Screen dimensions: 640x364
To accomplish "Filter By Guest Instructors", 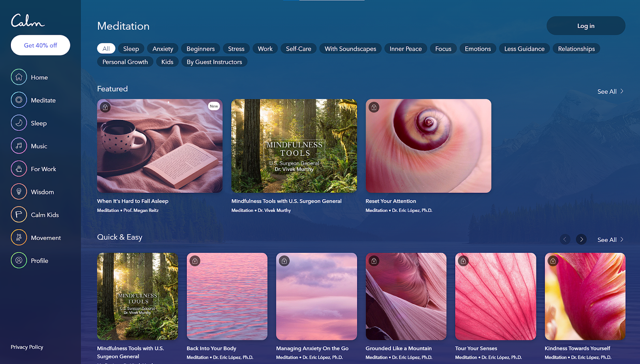I will tap(214, 62).
